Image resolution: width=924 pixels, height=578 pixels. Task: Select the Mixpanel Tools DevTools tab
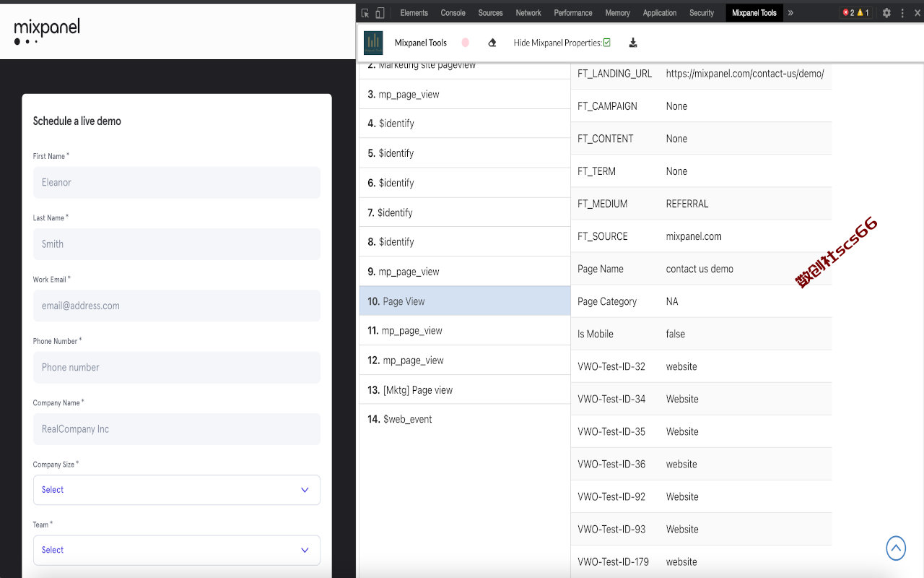point(754,13)
